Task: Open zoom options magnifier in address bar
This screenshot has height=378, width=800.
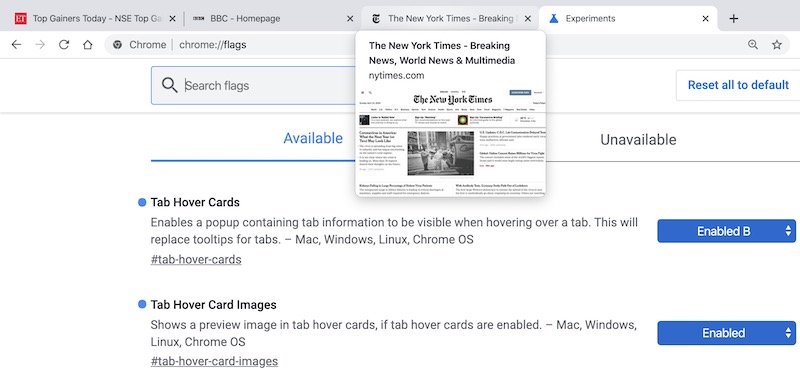Action: 753,45
